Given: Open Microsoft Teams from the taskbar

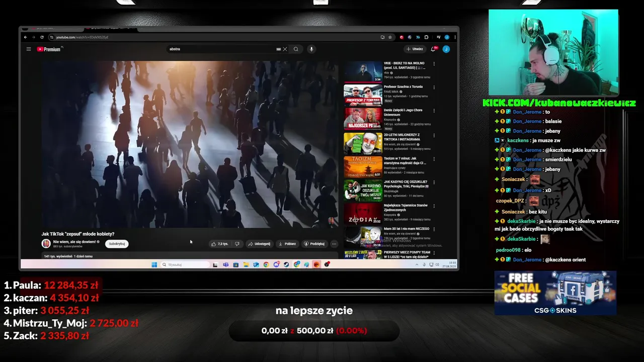Looking at the screenshot, I should (x=226, y=264).
